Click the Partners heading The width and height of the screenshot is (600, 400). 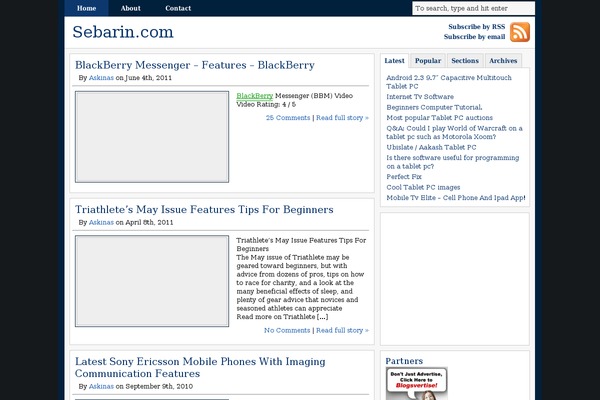coord(404,361)
